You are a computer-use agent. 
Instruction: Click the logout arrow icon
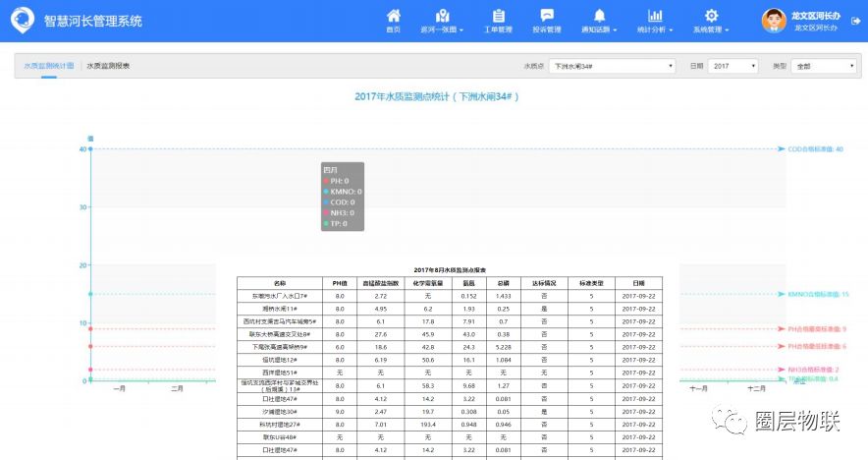coord(856,21)
